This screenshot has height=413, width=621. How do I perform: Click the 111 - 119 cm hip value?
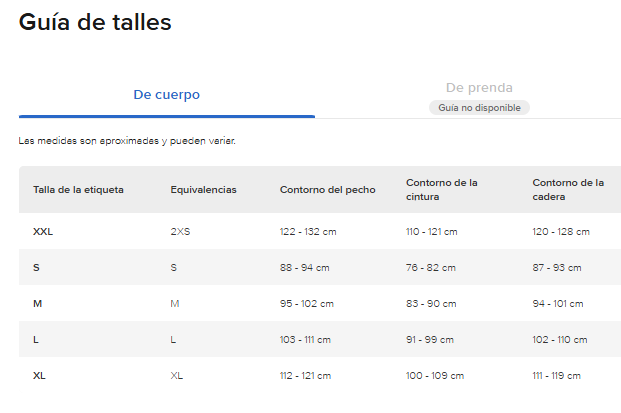point(556,376)
